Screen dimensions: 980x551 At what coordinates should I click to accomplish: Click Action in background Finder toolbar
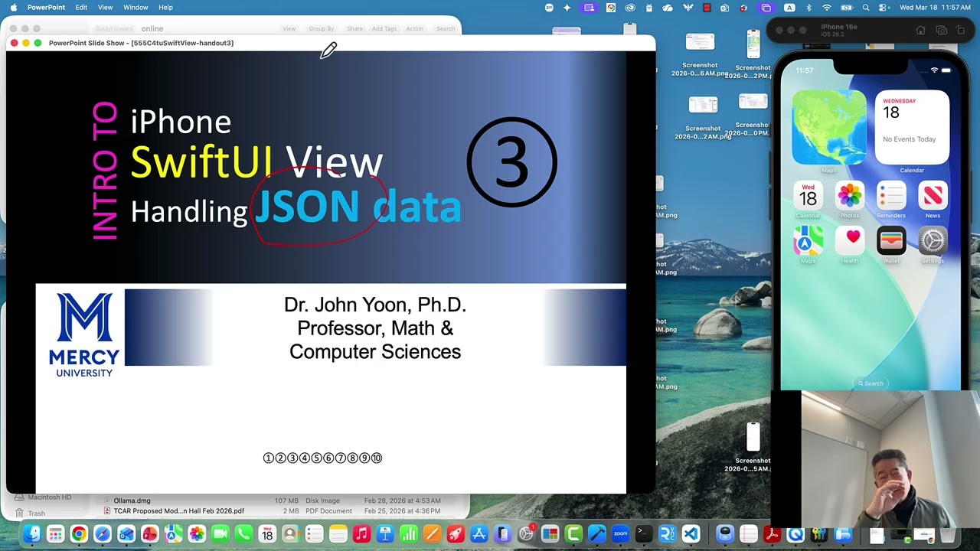[x=414, y=29]
